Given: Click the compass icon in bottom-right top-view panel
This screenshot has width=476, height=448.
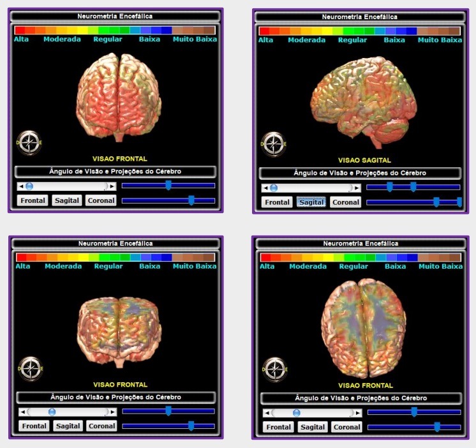Looking at the screenshot, I should (275, 370).
